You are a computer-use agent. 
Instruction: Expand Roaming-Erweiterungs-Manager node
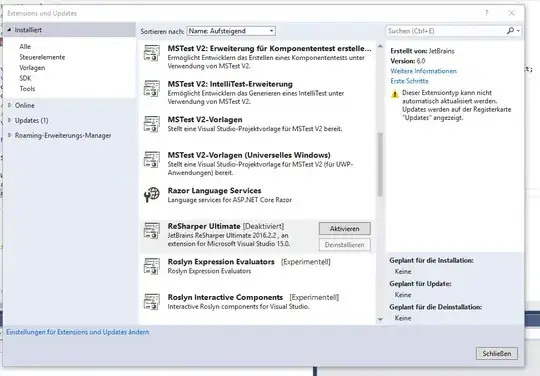pyautogui.click(x=10, y=135)
